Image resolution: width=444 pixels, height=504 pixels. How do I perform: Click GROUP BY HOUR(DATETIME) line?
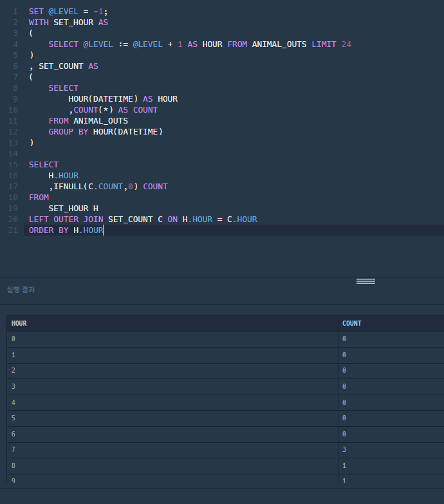pyautogui.click(x=106, y=132)
